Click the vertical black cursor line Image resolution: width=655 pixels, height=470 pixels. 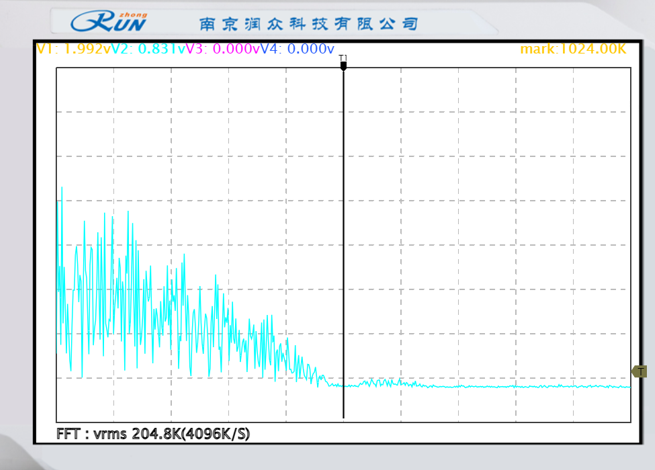click(x=344, y=250)
